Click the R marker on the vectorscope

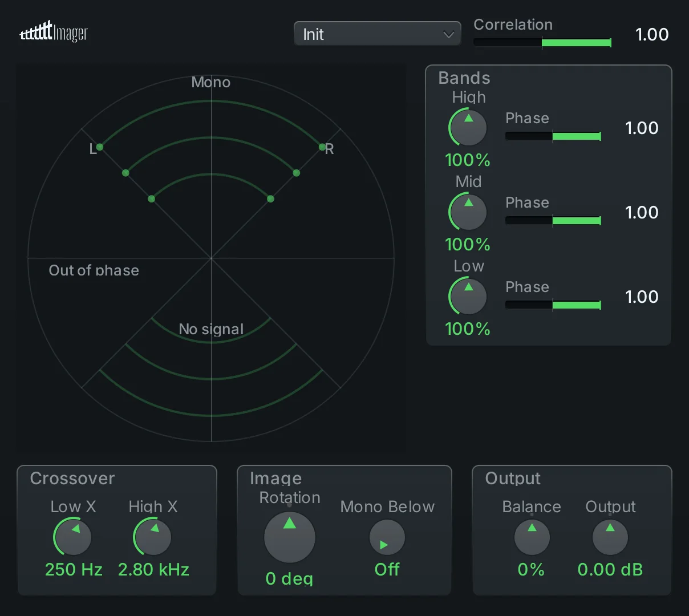click(x=329, y=149)
